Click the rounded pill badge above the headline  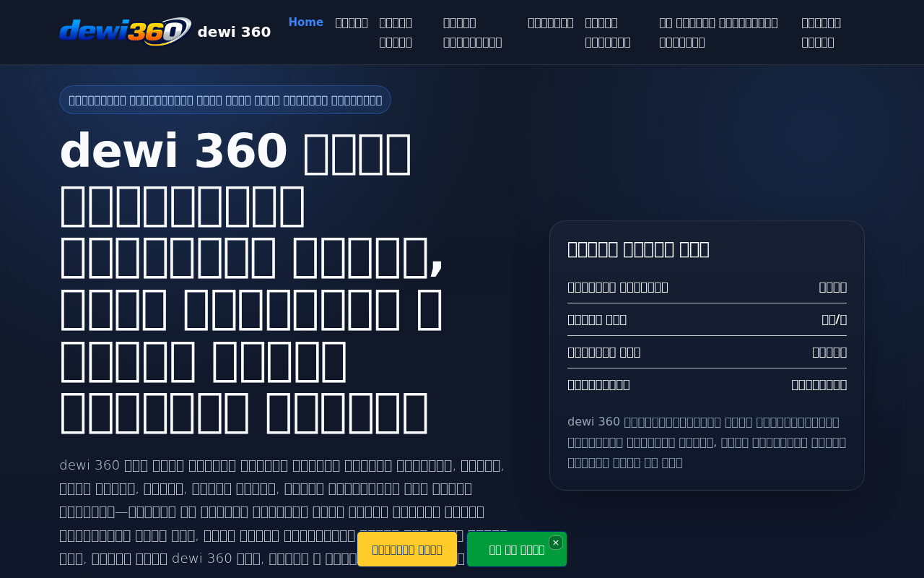pyautogui.click(x=225, y=100)
